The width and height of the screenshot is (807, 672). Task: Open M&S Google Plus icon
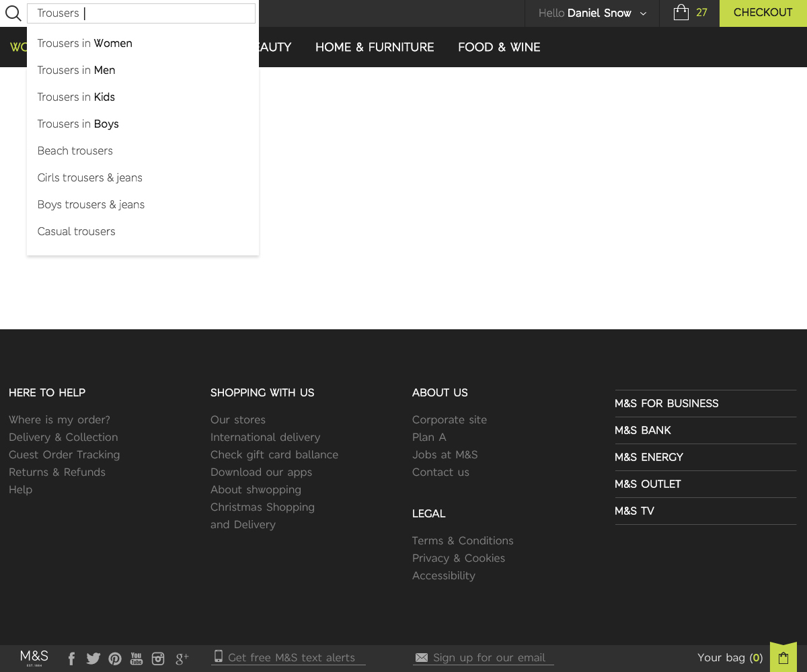182,659
